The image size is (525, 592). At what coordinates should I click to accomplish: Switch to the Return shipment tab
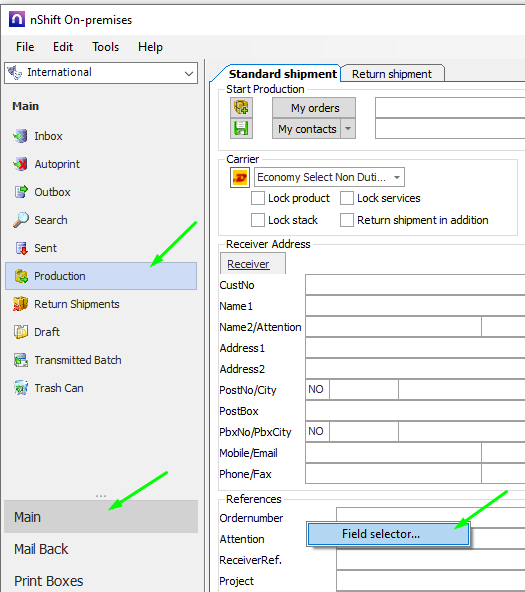point(392,74)
